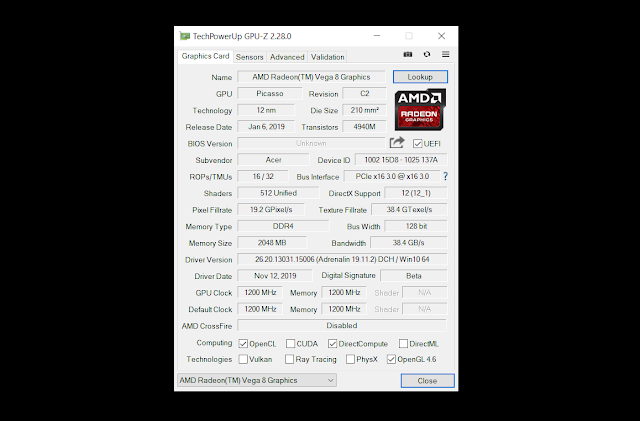Take a screenshot with the camera icon
Image resolution: width=640 pixels, height=421 pixels.
(407, 54)
